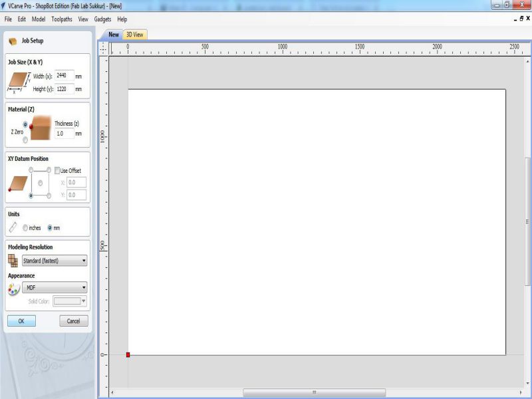Click the VCarve Pro title bar logo
This screenshot has height=399, width=532.
coord(3,6)
